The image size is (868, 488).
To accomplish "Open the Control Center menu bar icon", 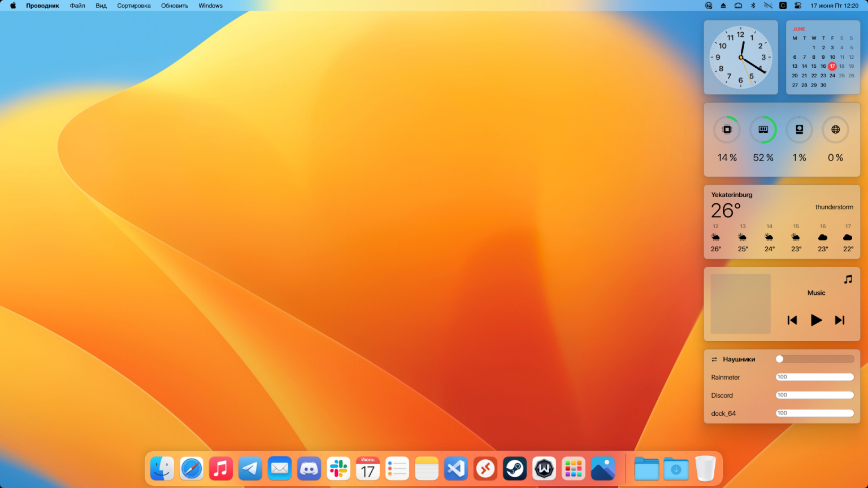I will coord(798,6).
